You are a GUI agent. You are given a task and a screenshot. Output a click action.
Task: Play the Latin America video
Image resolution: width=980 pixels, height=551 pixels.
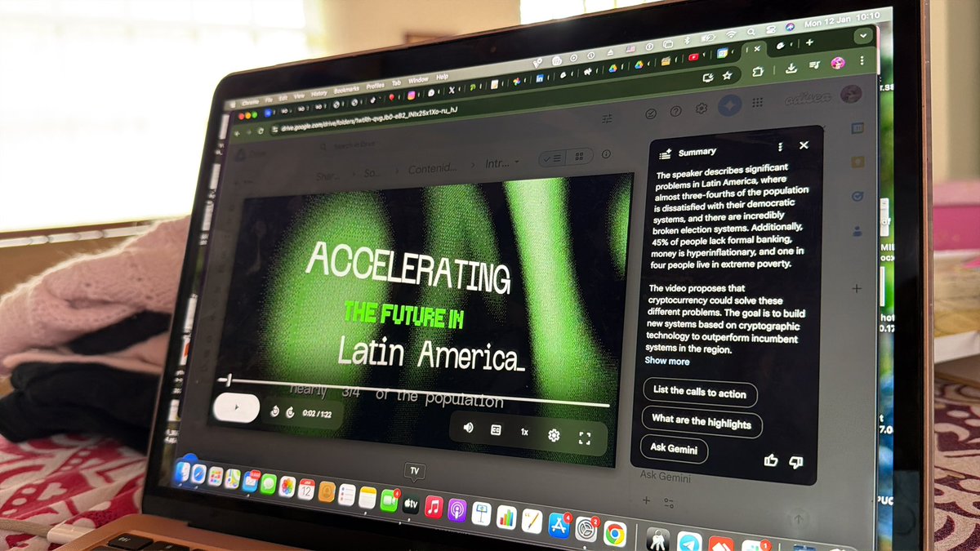click(x=237, y=407)
